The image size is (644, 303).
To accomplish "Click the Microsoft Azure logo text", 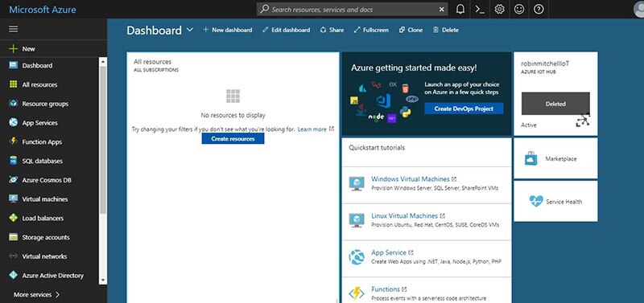I will pyautogui.click(x=43, y=10).
